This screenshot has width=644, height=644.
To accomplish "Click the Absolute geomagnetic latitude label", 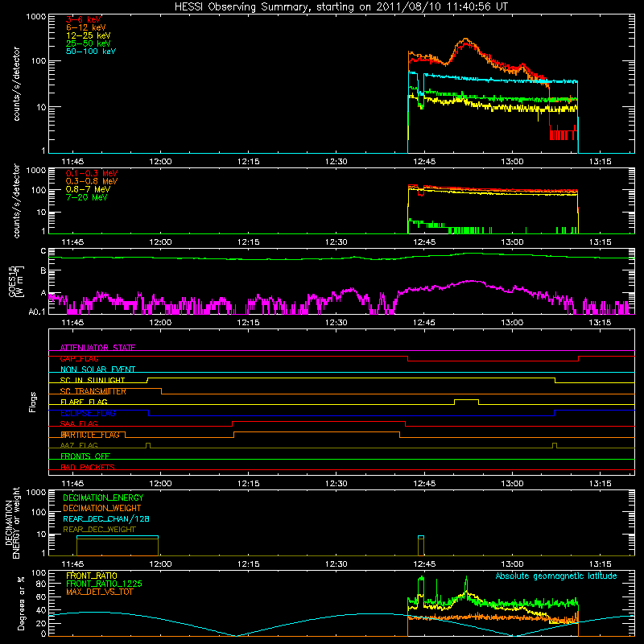I will pos(556,576).
